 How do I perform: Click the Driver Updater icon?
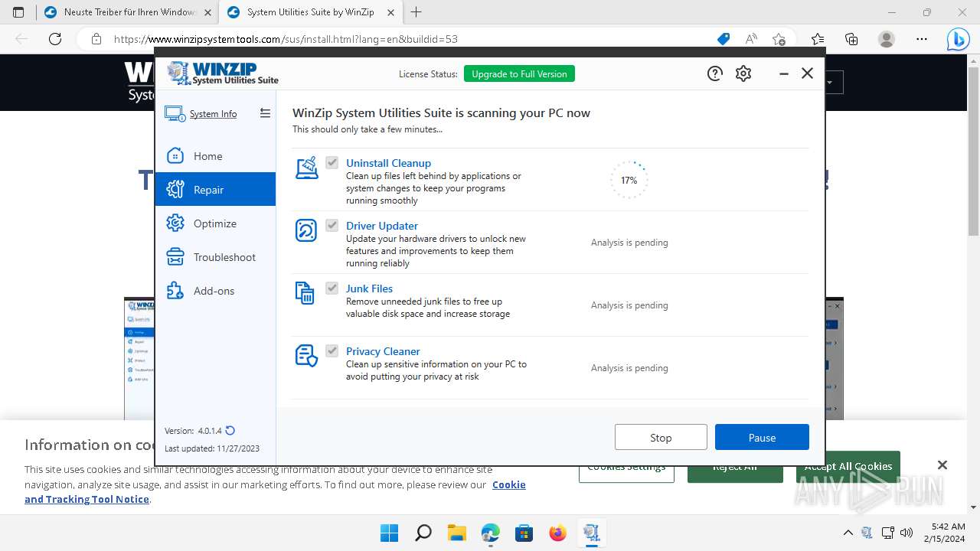[x=306, y=230]
